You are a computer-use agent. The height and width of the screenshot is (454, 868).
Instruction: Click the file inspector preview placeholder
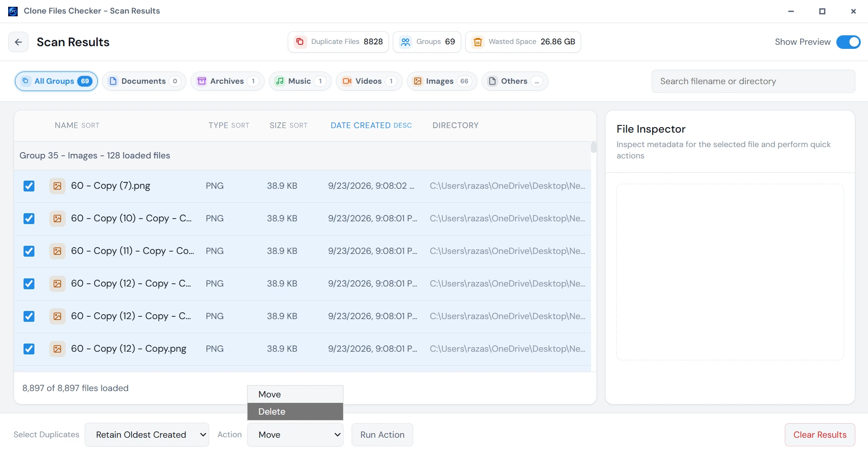730,272
